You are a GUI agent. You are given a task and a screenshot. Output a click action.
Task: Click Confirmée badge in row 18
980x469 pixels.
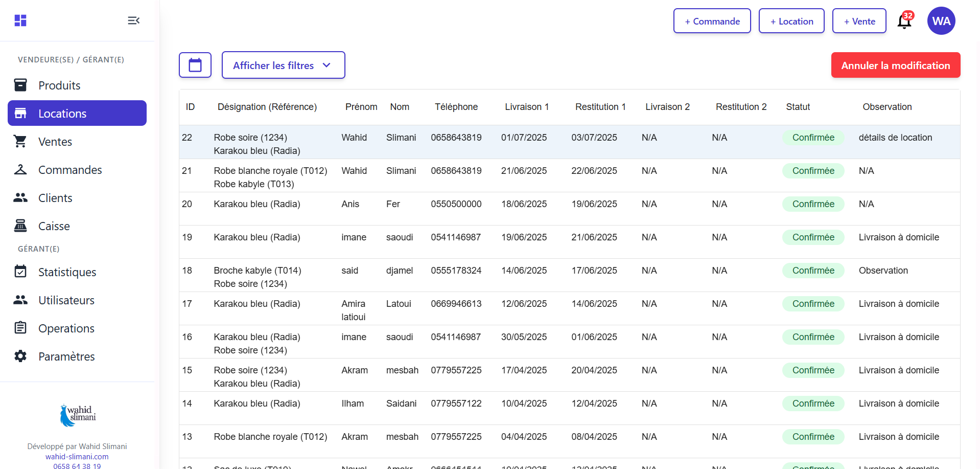[x=813, y=271]
